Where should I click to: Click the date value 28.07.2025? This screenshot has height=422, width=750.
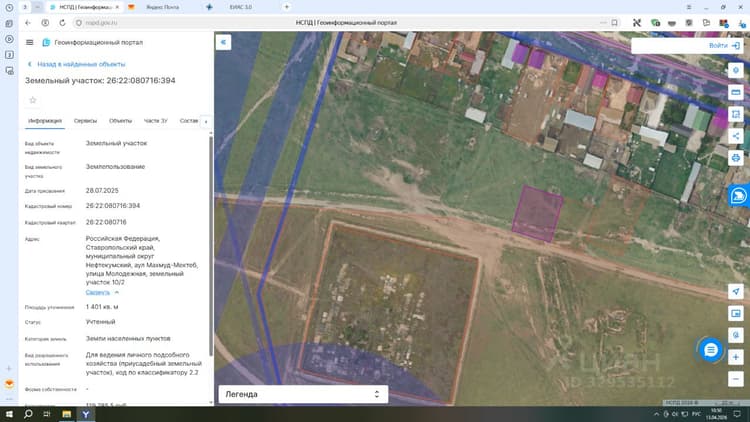(x=102, y=190)
